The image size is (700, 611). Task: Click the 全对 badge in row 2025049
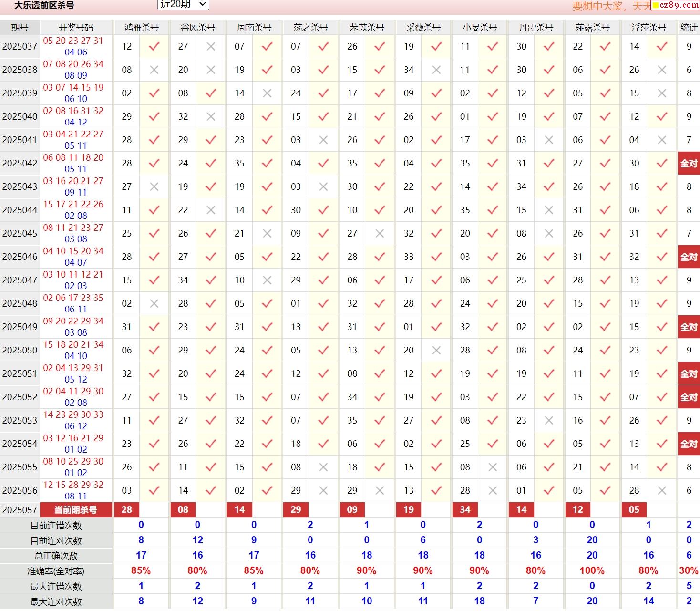coord(689,327)
